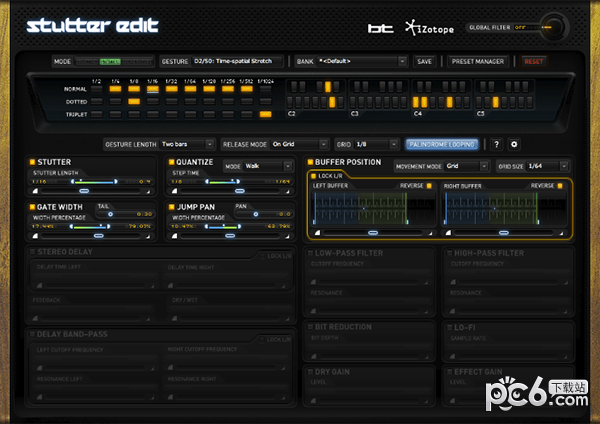Open the Movement Mode dropdown
This screenshot has height=424, width=600.
[467, 166]
